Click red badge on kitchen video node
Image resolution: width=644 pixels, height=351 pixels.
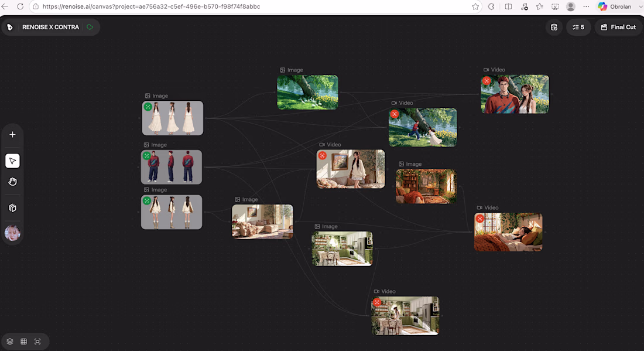[x=377, y=302]
